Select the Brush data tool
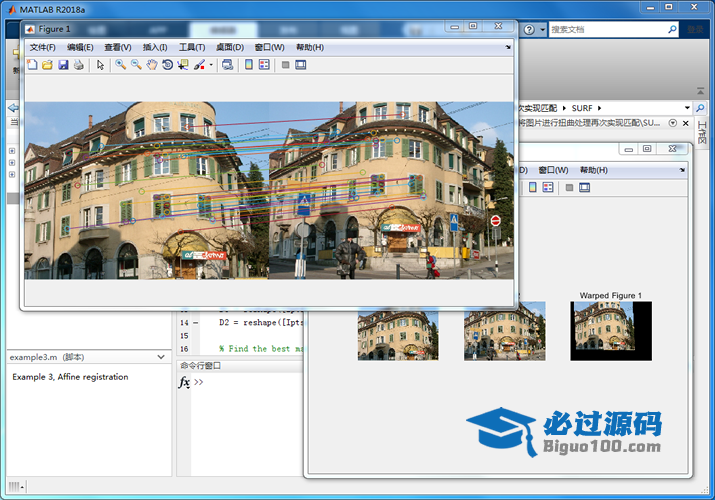This screenshot has height=500, width=715. click(x=199, y=65)
